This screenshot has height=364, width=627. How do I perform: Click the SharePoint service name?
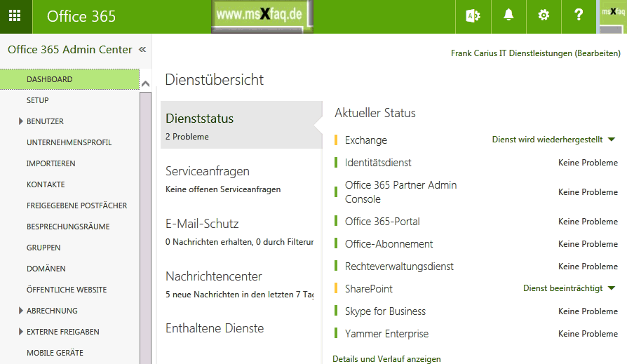coord(369,289)
